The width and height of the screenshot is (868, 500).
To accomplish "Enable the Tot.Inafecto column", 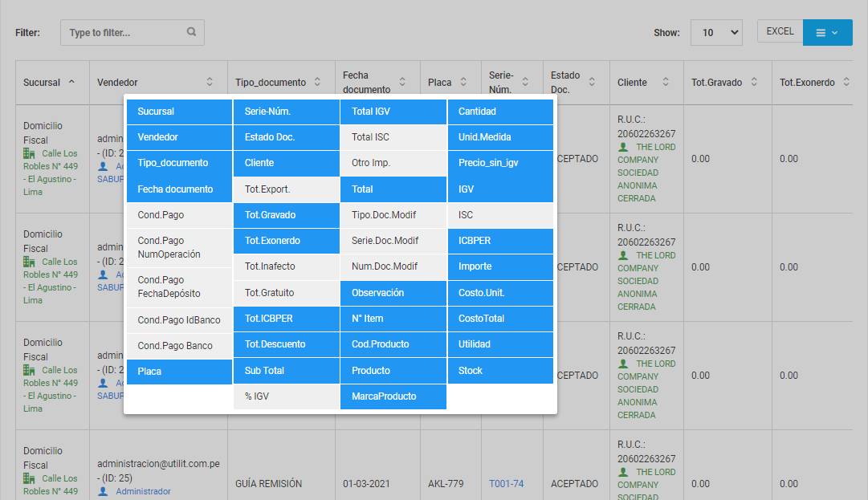I will pos(286,266).
